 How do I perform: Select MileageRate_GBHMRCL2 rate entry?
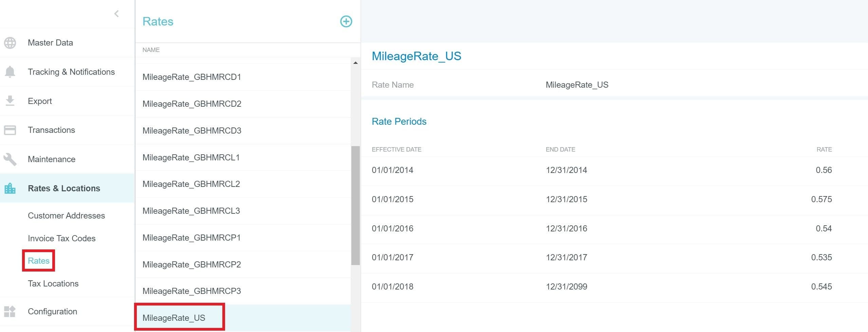[191, 184]
